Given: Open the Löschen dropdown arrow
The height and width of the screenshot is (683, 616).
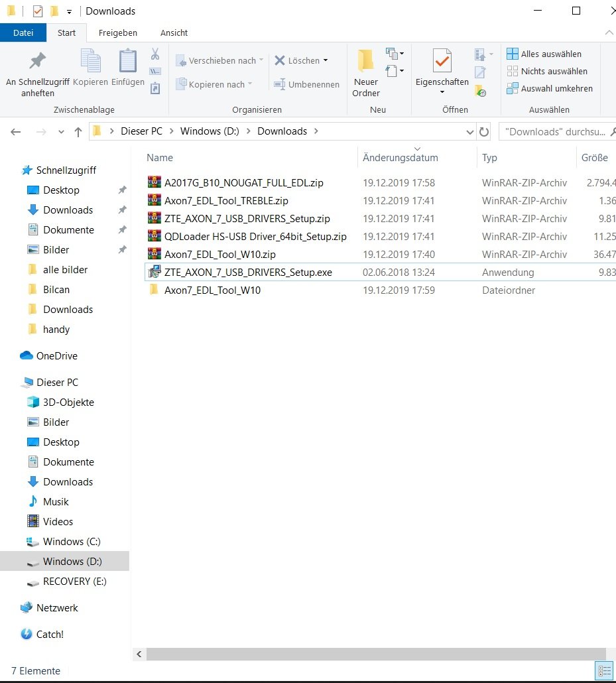Looking at the screenshot, I should 326,60.
